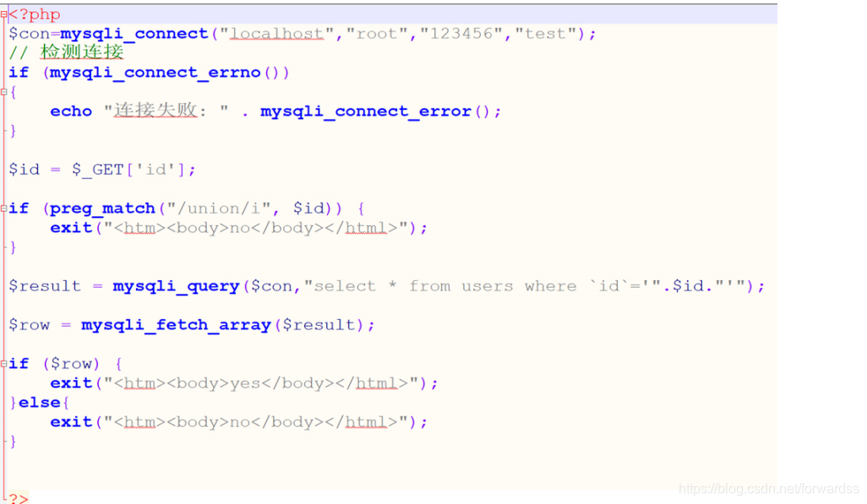Click the mysqli_query function name
The image size is (867, 504).
(176, 286)
